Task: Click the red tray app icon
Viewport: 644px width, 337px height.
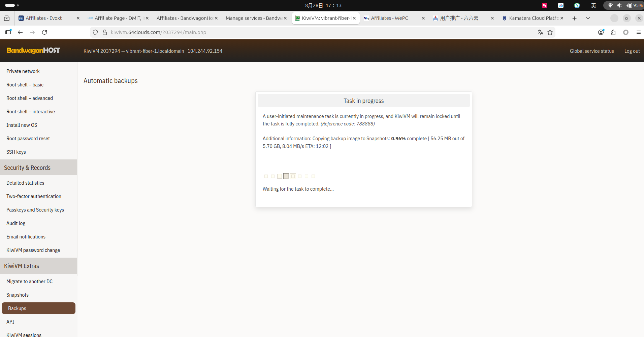Action: pyautogui.click(x=545, y=5)
